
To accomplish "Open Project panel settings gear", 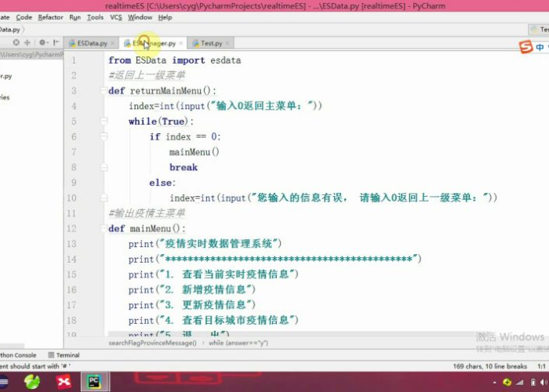I will point(43,42).
